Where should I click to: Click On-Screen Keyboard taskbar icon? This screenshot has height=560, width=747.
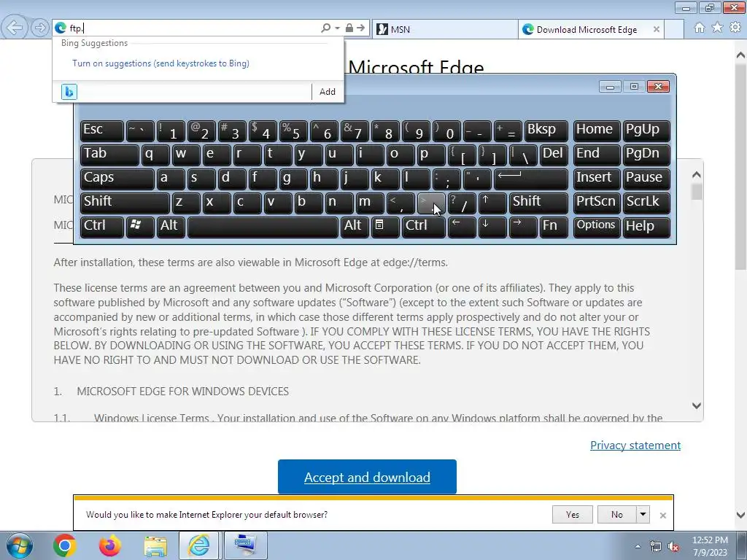pyautogui.click(x=245, y=545)
